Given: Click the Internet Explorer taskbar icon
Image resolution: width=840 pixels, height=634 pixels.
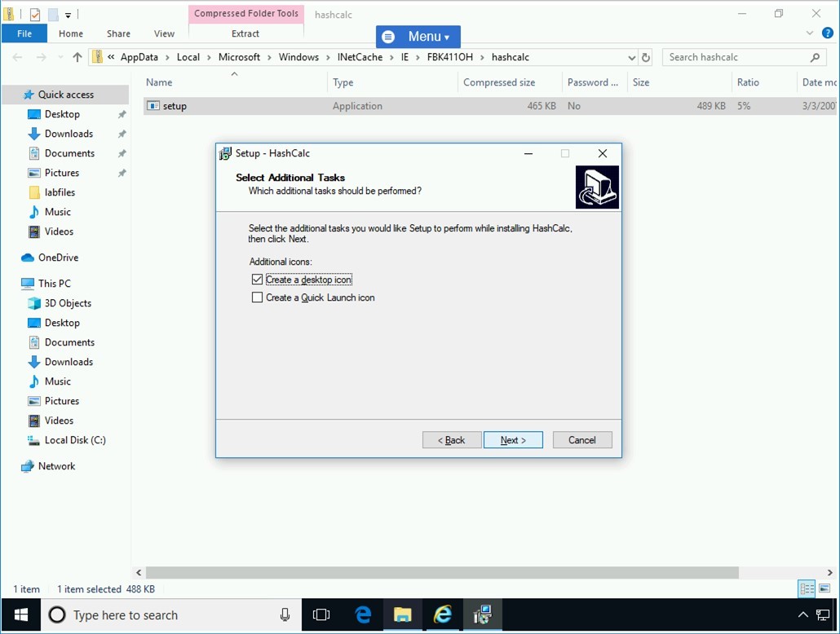Looking at the screenshot, I should coord(443,614).
